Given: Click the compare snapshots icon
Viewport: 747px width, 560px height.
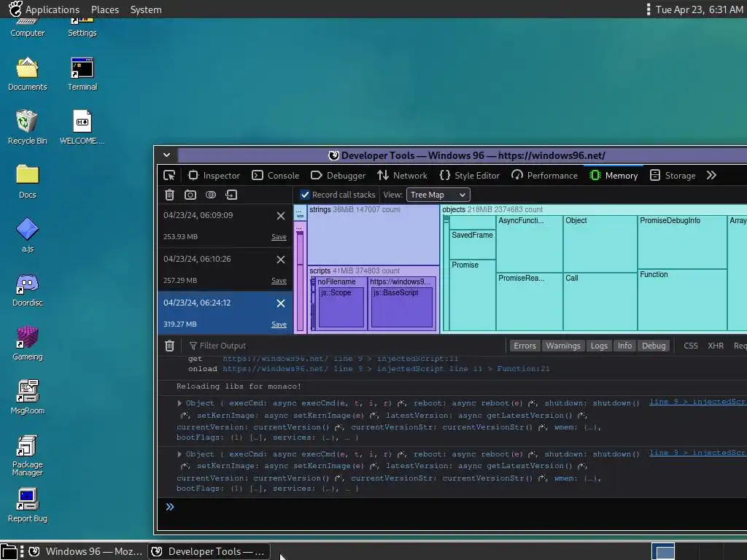Looking at the screenshot, I should pyautogui.click(x=211, y=195).
